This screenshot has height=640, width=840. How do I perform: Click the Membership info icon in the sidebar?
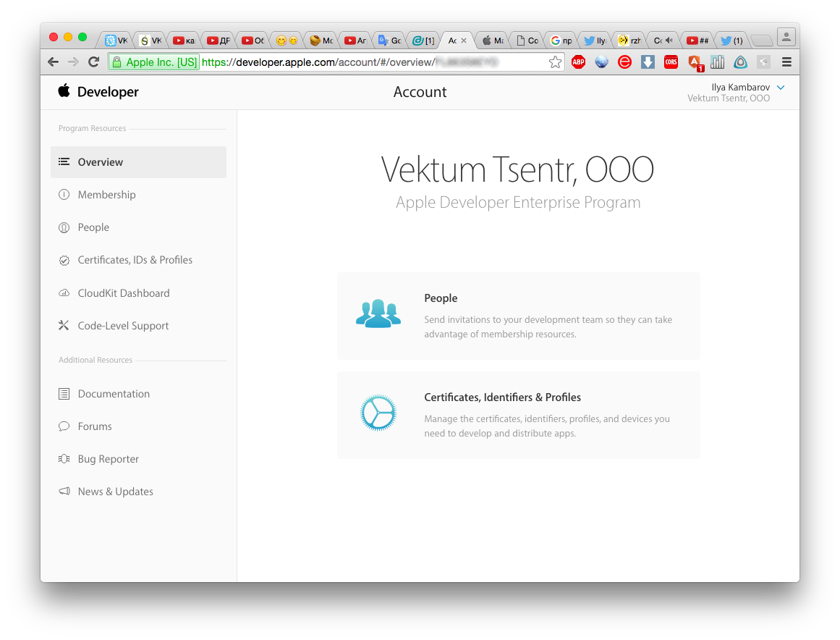pos(64,195)
